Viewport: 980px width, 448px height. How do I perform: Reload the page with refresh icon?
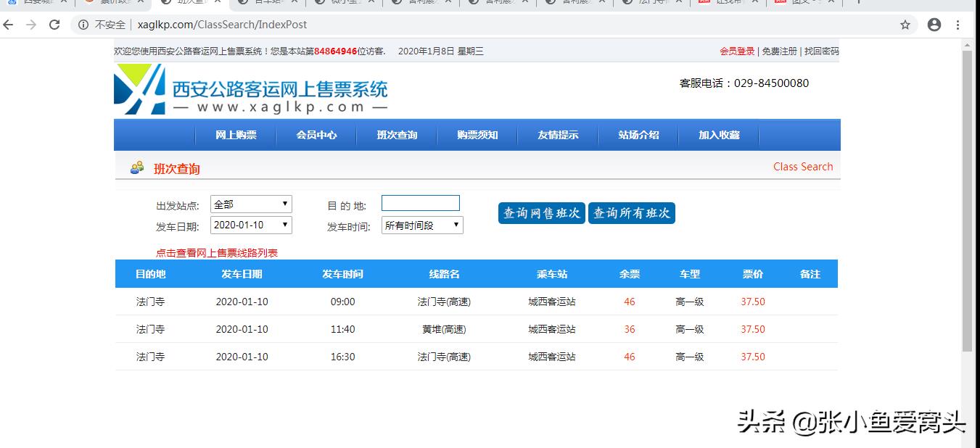point(54,25)
